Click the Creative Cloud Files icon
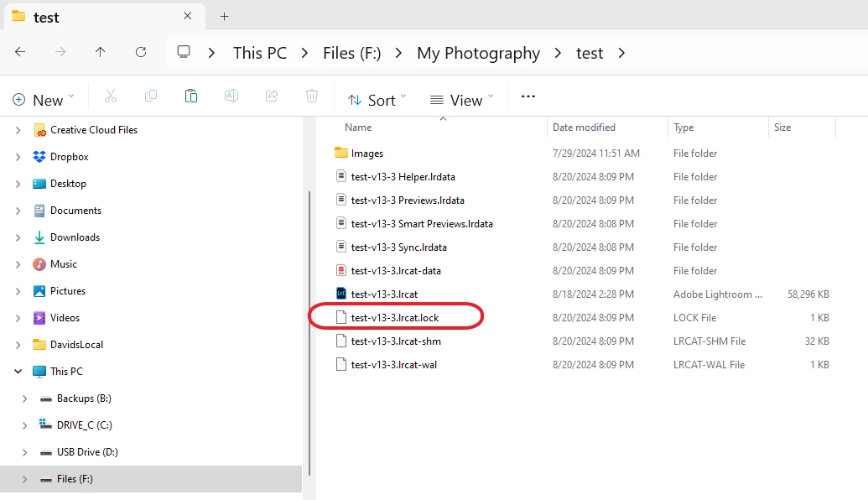 (x=40, y=130)
